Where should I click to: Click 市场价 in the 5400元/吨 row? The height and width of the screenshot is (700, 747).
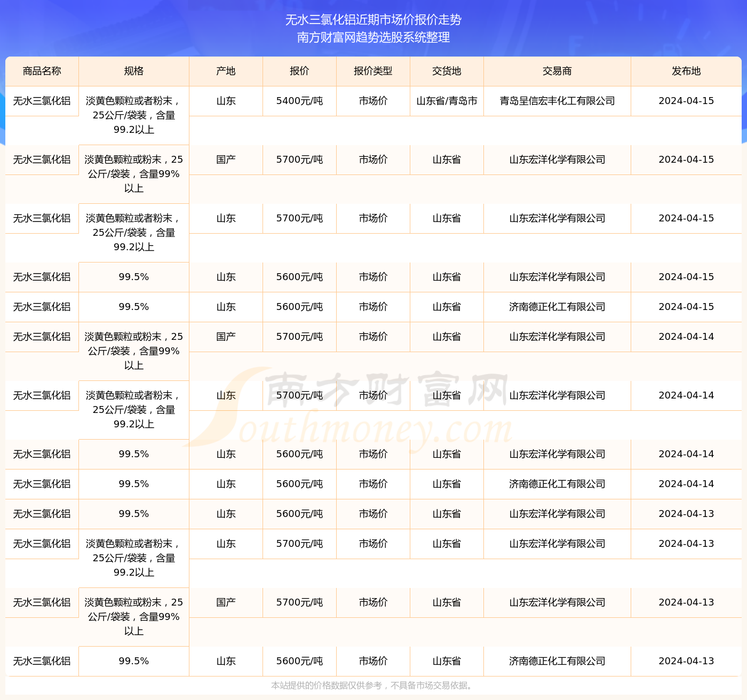click(x=373, y=101)
